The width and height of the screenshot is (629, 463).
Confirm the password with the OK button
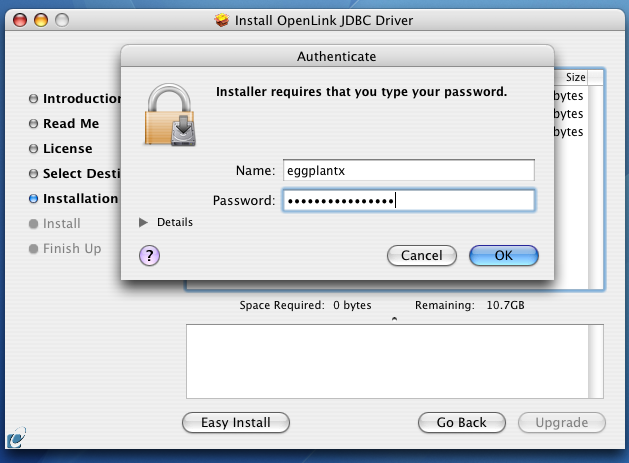[504, 256]
